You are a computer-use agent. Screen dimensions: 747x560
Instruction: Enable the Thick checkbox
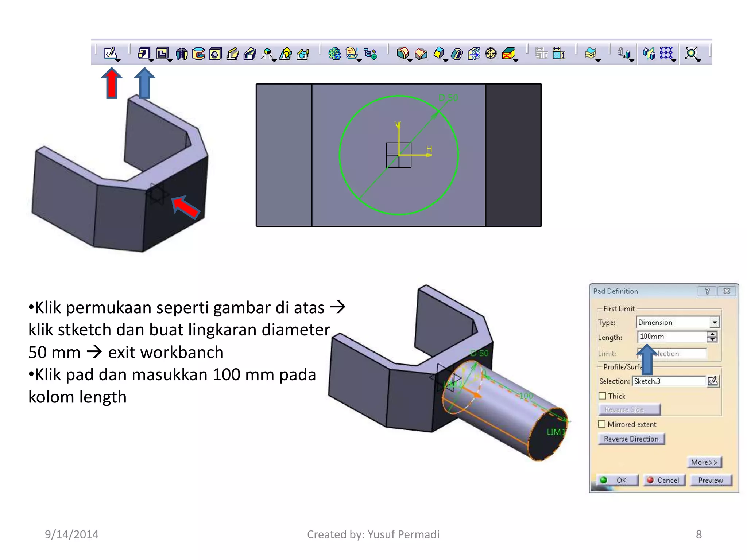pyautogui.click(x=602, y=396)
